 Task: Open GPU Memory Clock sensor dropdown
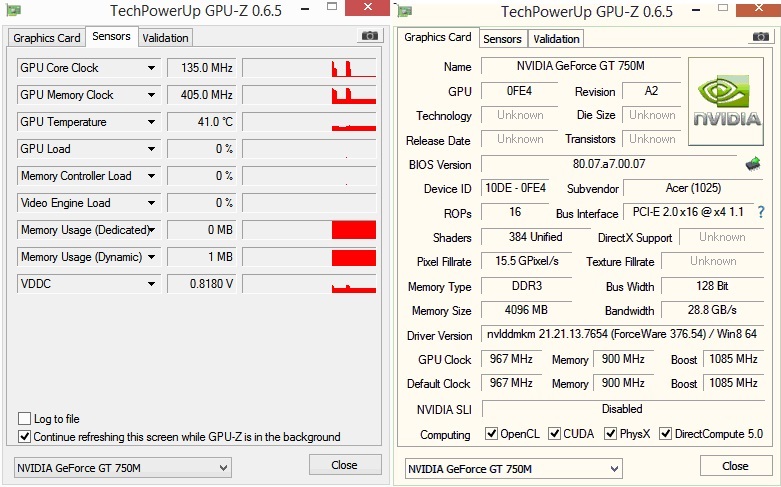[x=151, y=95]
